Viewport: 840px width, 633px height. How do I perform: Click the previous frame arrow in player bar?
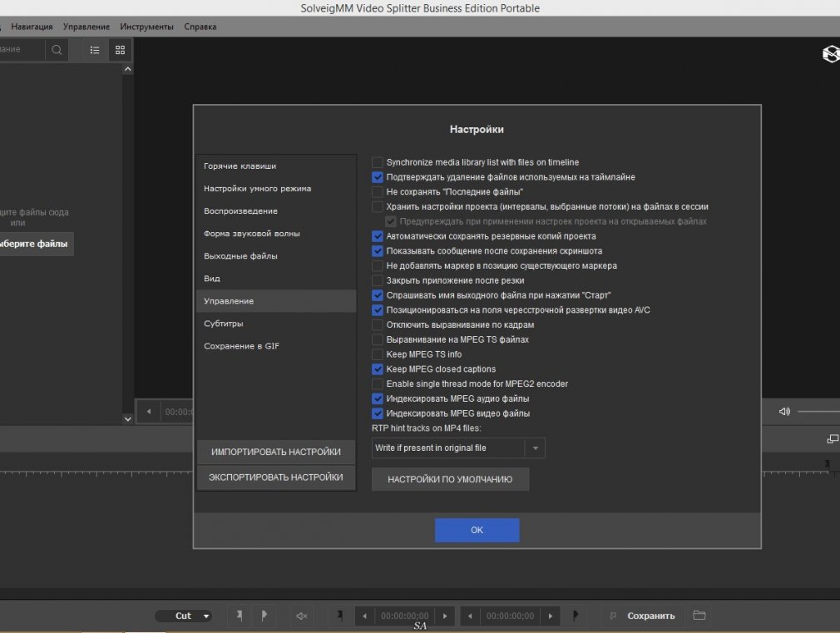pos(149,412)
